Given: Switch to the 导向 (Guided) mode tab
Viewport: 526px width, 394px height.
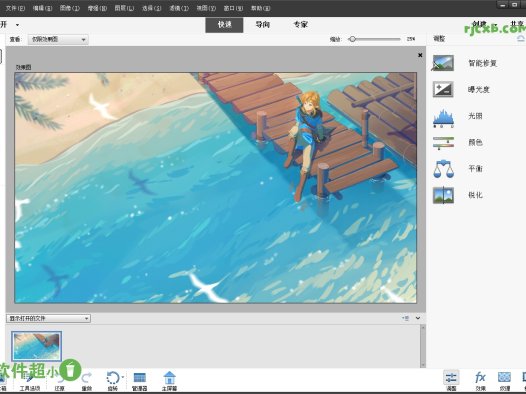Looking at the screenshot, I should coord(262,25).
